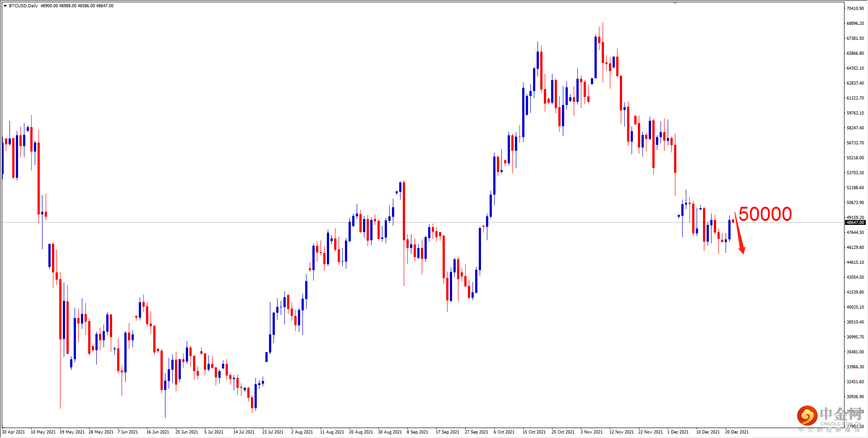Click the open value 48900.00 in the chart header
This screenshot has height=438, width=868.
tap(49, 6)
